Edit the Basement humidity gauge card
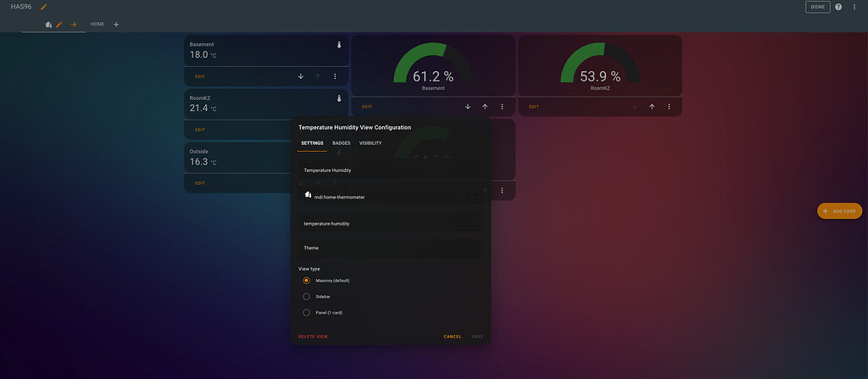This screenshot has height=379, width=868. (367, 106)
